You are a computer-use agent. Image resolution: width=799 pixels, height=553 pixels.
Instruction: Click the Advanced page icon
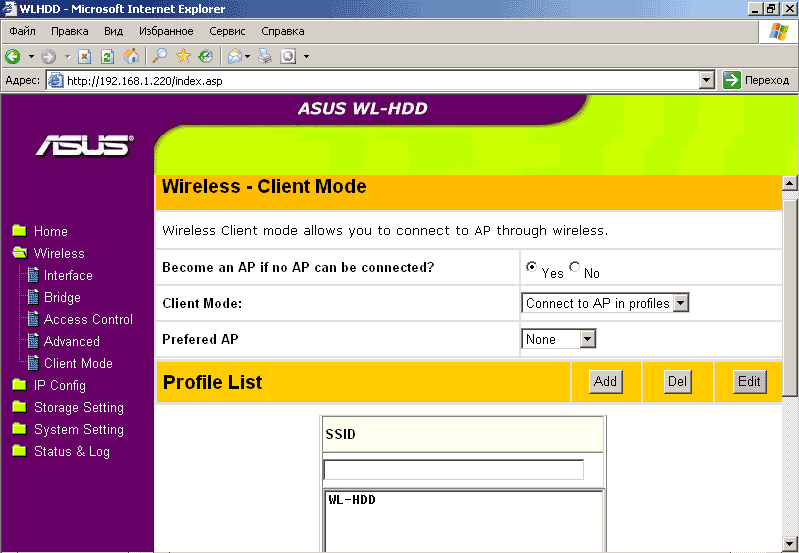point(33,340)
